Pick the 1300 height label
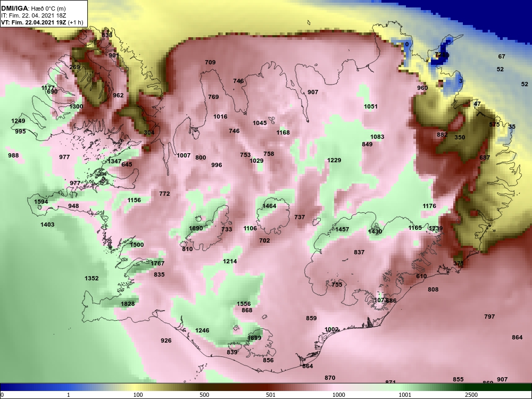Image resolution: width=532 pixels, height=399 pixels. point(76,106)
